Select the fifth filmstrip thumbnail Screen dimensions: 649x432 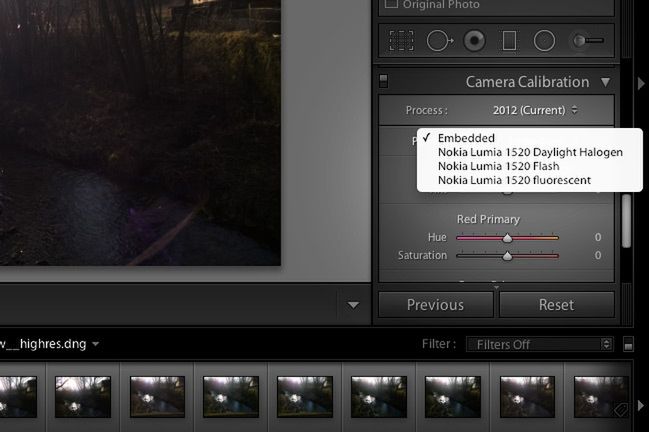click(x=305, y=396)
